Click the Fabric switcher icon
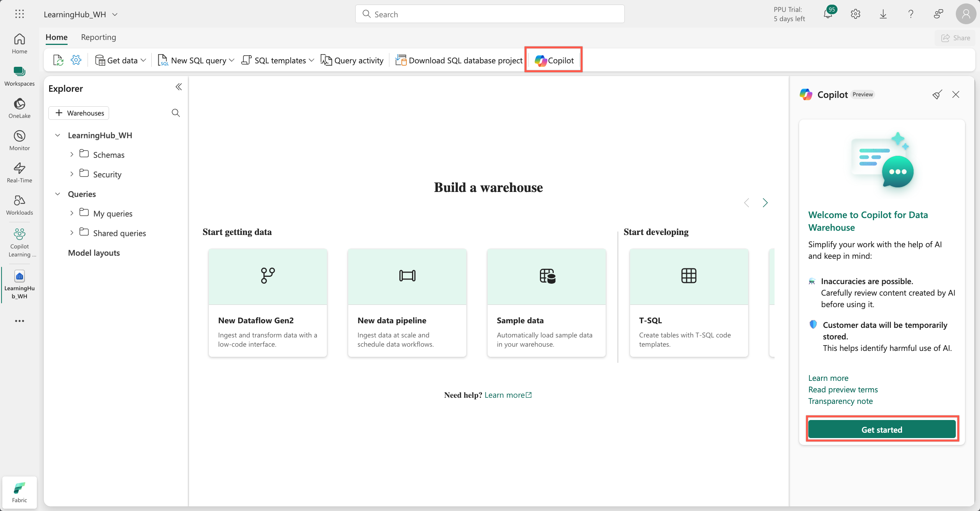 pyautogui.click(x=20, y=493)
